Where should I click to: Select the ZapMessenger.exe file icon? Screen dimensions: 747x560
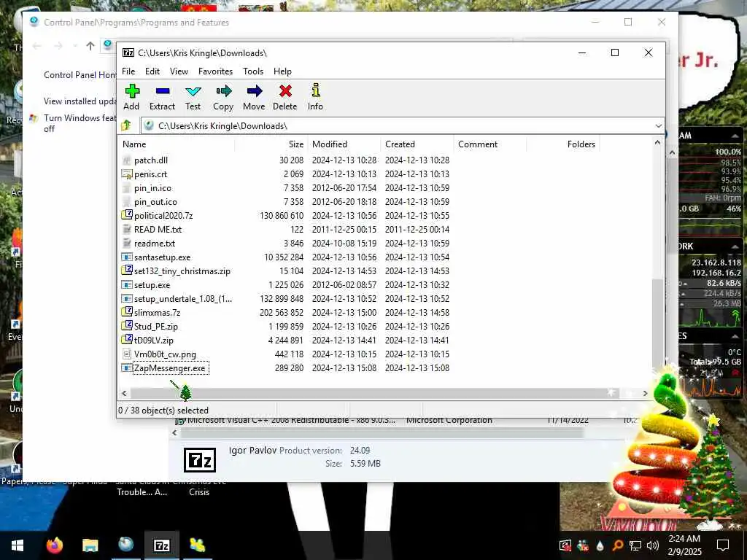tap(127, 367)
